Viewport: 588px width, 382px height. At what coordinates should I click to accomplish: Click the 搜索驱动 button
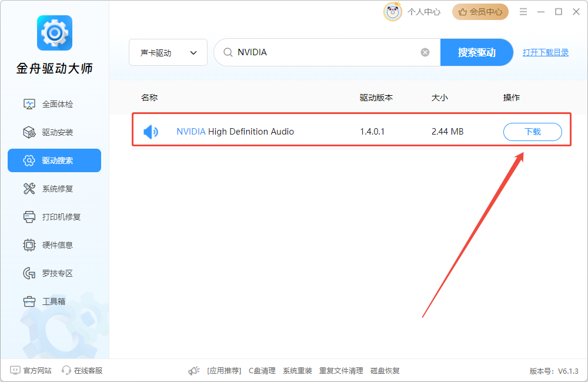click(x=477, y=52)
